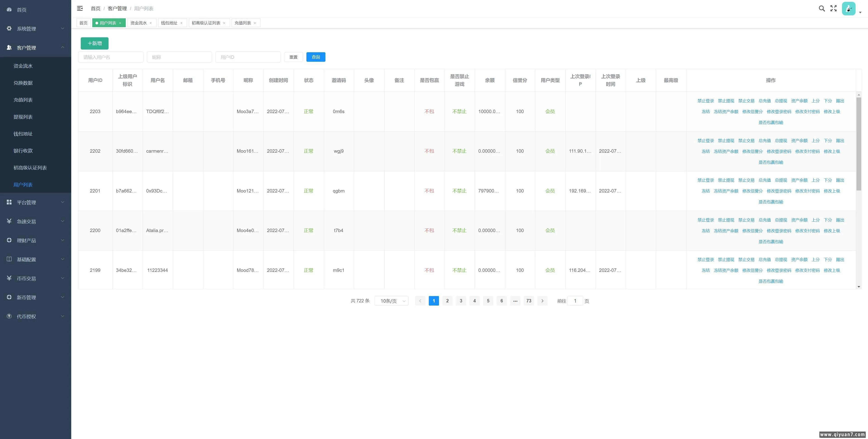Viewport: 868px width, 439px height.
Task: Click the +新增 button
Action: click(x=94, y=43)
